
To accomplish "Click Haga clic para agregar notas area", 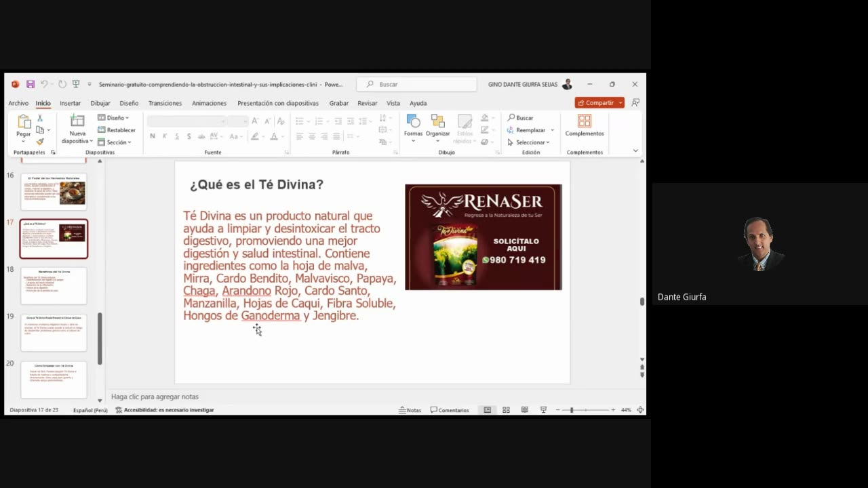I will 155,396.
